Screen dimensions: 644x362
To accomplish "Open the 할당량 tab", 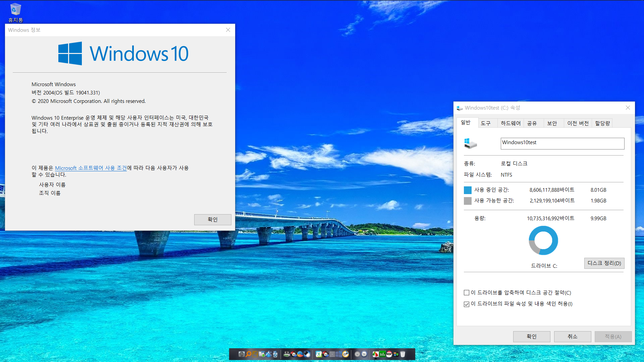I will pyautogui.click(x=602, y=123).
